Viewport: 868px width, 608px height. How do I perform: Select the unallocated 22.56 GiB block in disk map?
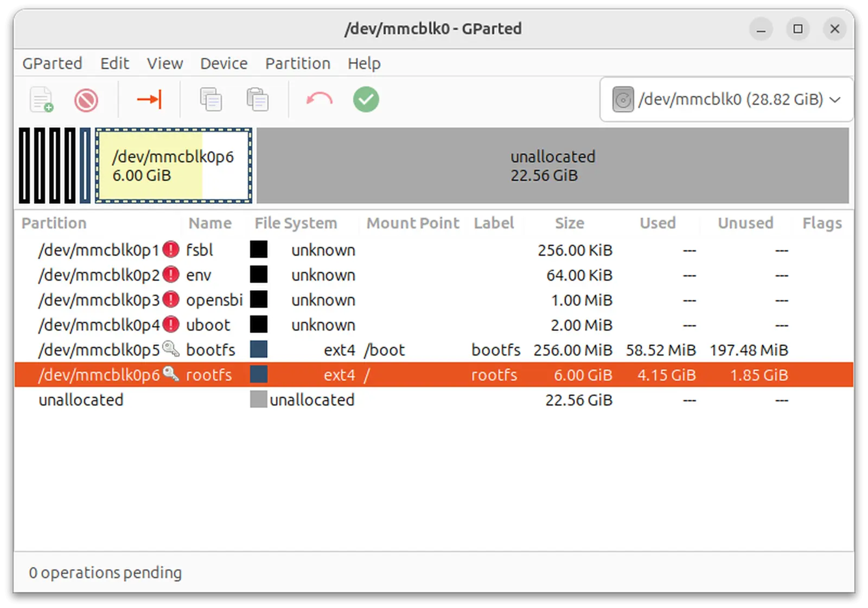tap(553, 166)
